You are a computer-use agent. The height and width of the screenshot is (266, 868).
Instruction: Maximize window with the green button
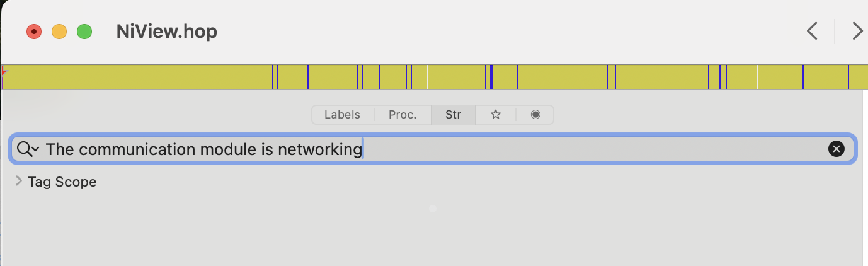pos(84,32)
